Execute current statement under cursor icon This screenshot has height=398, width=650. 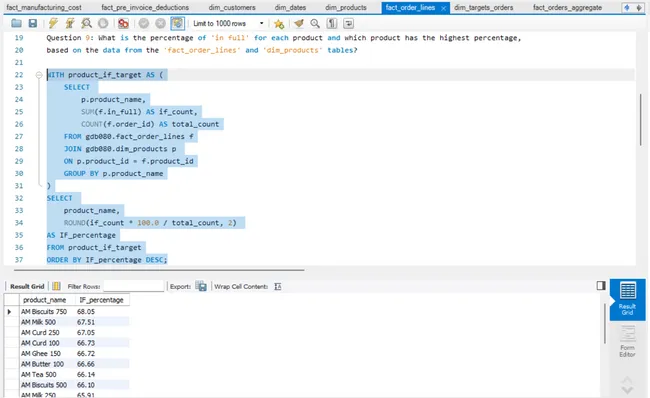(x=70, y=23)
